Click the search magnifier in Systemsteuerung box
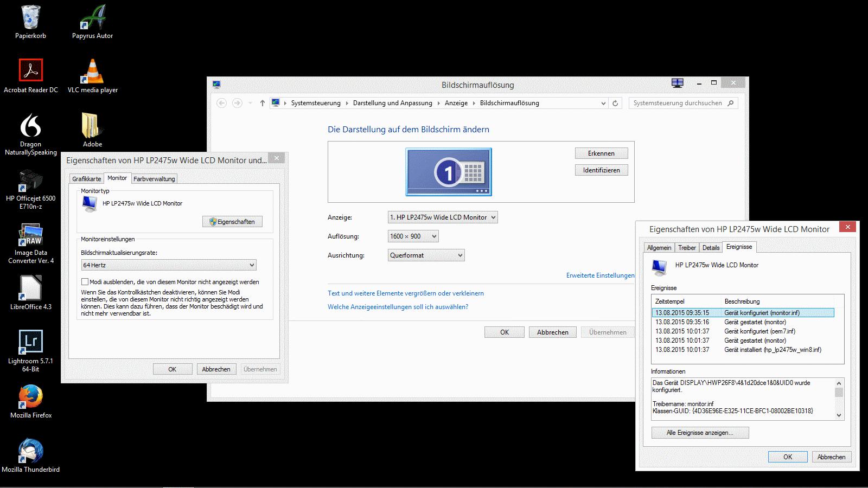868x488 pixels. (731, 103)
